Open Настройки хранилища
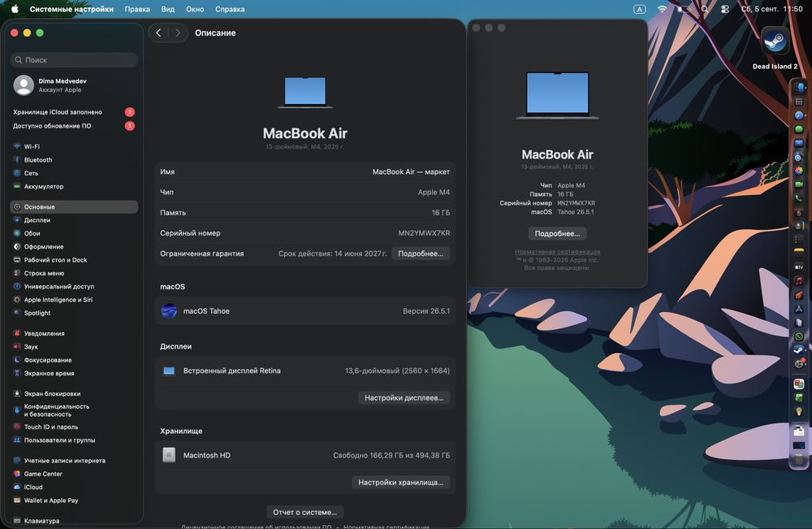Viewport: 812px width, 529px height. [x=401, y=483]
